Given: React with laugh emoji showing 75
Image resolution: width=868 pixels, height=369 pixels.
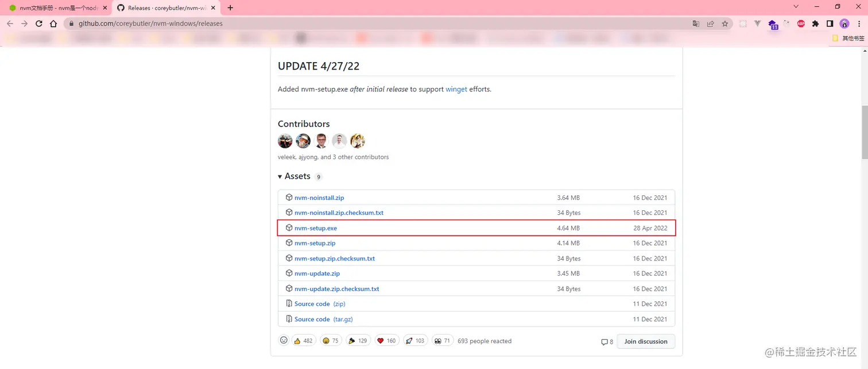Looking at the screenshot, I should [x=331, y=341].
